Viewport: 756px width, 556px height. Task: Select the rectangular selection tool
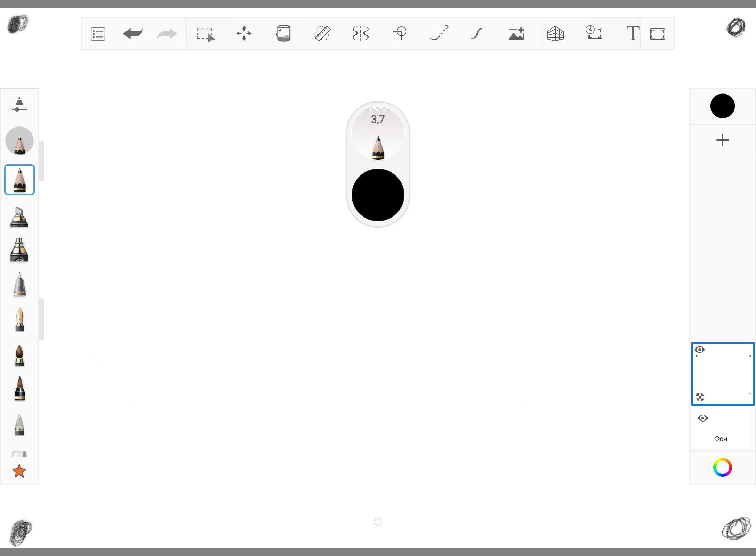(205, 34)
